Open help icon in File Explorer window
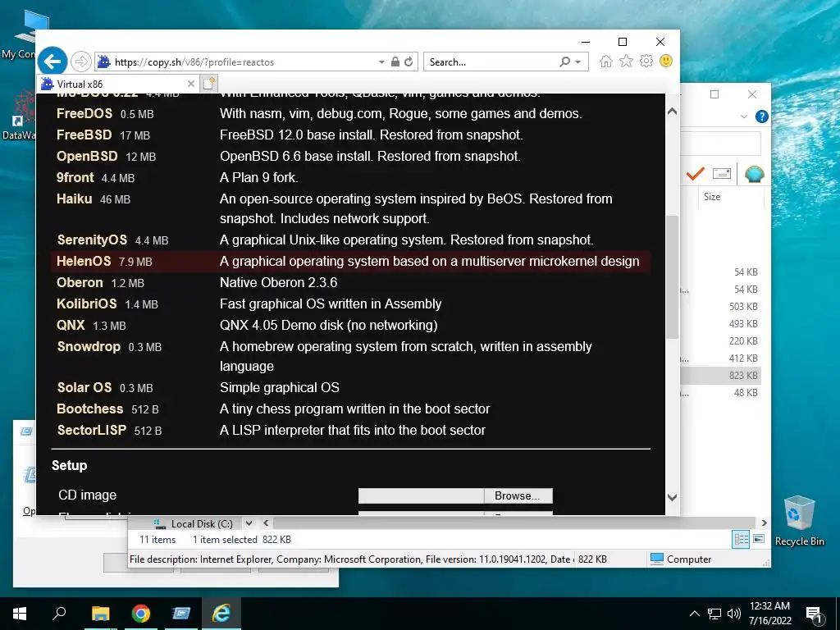This screenshot has height=630, width=840. coord(761,116)
